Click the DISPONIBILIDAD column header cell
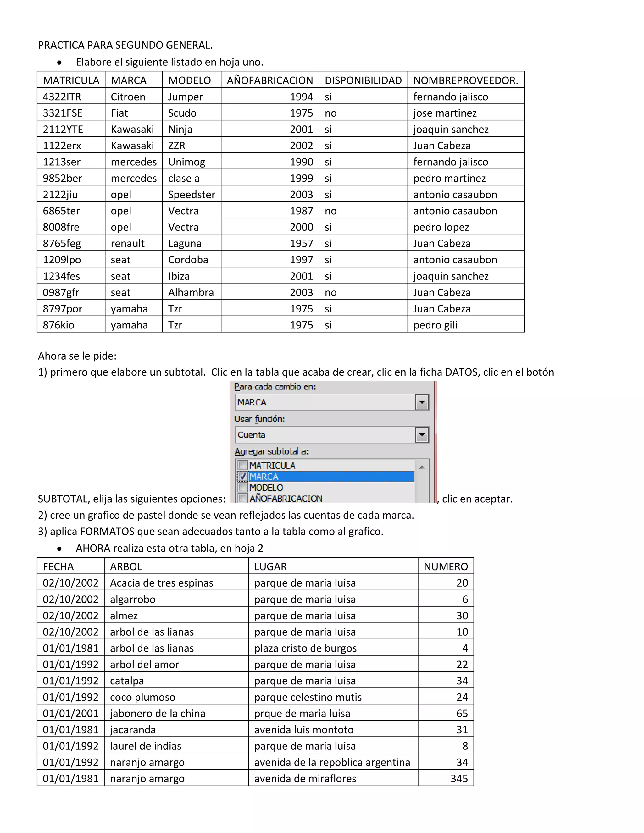 click(x=363, y=80)
